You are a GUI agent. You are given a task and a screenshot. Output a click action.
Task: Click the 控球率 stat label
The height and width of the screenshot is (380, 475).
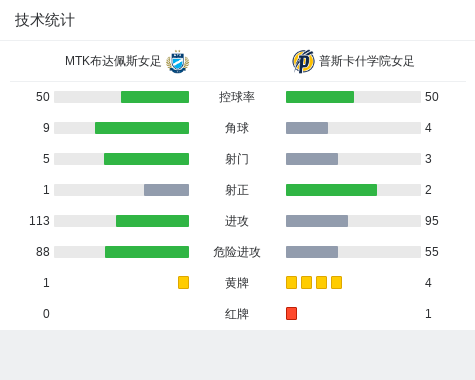[237, 97]
